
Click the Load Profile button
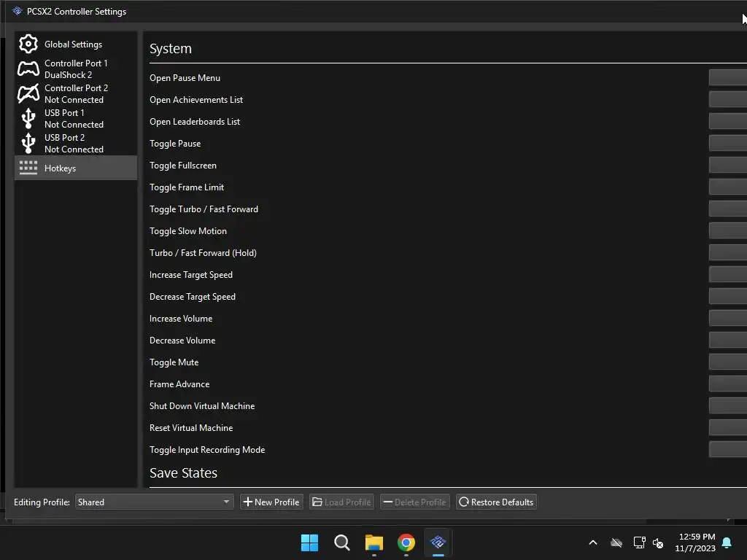[341, 502]
